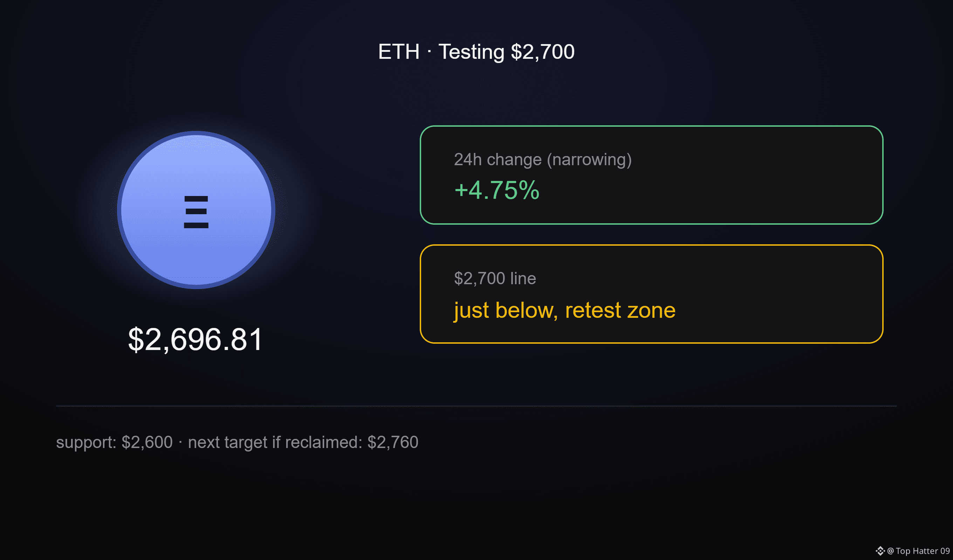Click the ETH word in the title

click(399, 52)
